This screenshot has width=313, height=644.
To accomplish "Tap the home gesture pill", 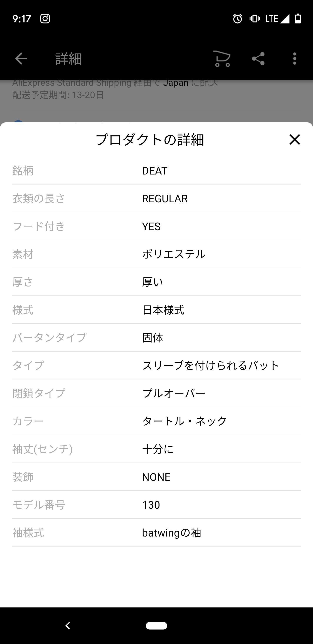I will point(156,625).
